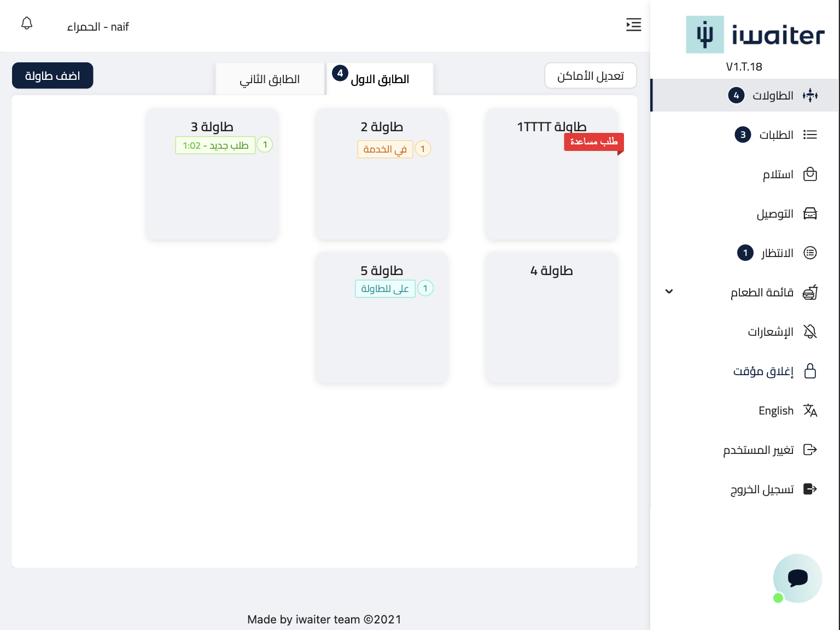Screen dimensions: 840x630
Task: Click the pickup shopping bag icon
Action: pos(810,174)
